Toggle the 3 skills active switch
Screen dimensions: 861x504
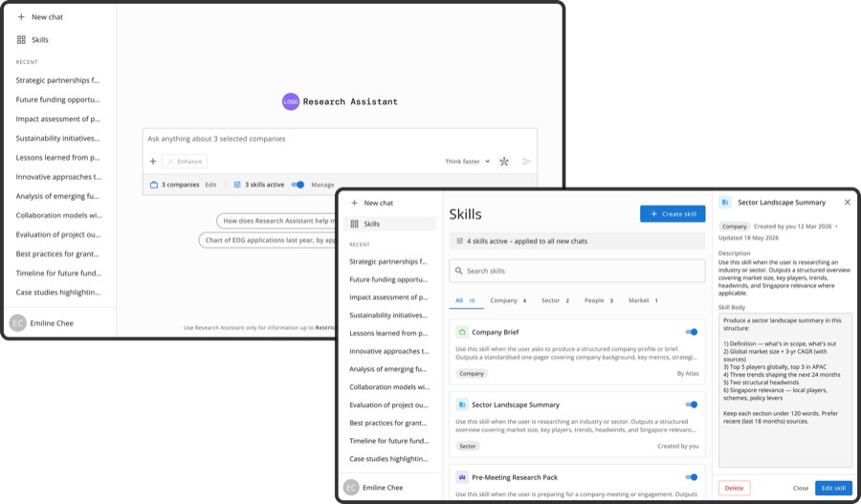[298, 185]
